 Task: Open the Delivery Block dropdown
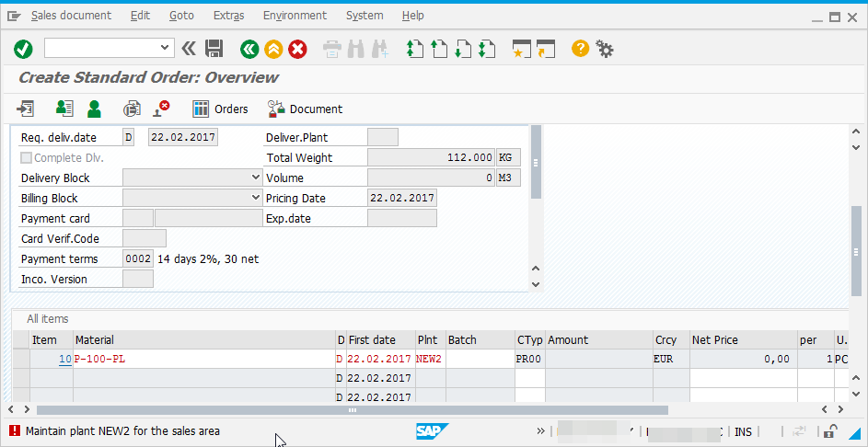click(x=256, y=178)
